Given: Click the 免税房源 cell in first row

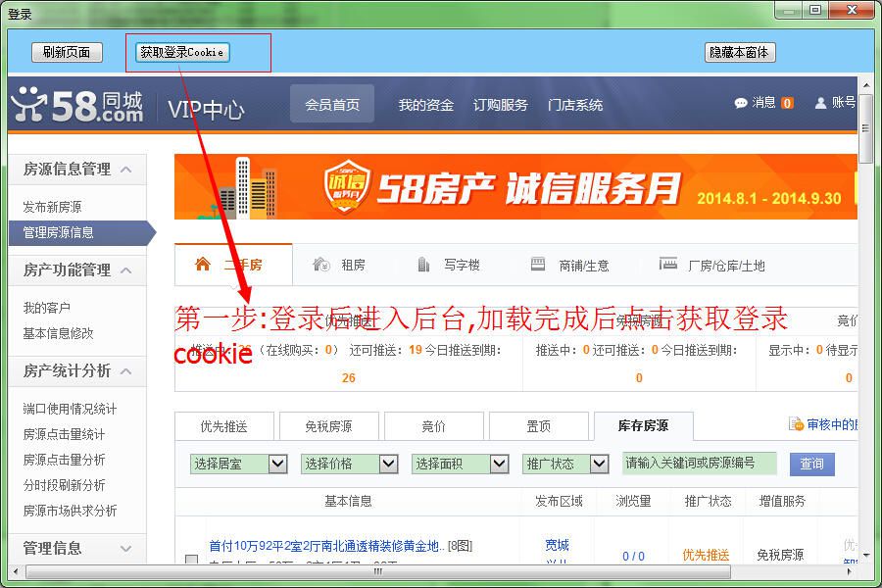Looking at the screenshot, I should click(x=780, y=556).
